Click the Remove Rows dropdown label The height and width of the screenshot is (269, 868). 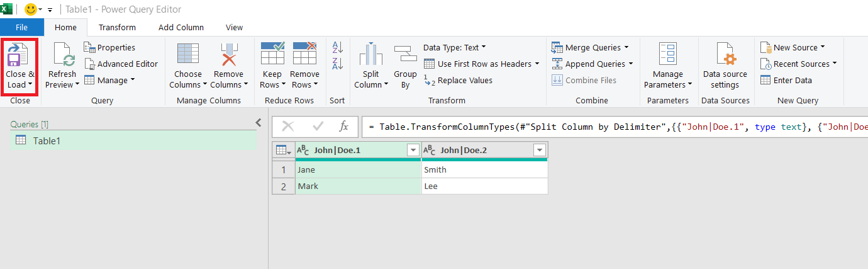click(304, 79)
